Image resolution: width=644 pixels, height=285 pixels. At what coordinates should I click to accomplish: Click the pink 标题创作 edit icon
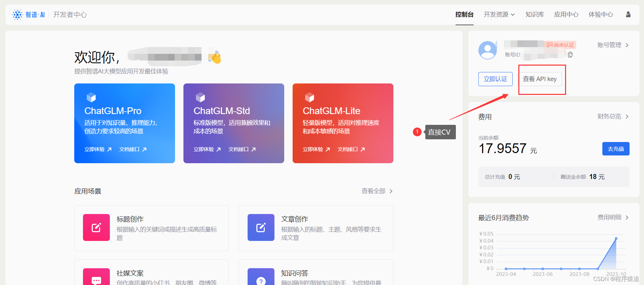click(96, 227)
